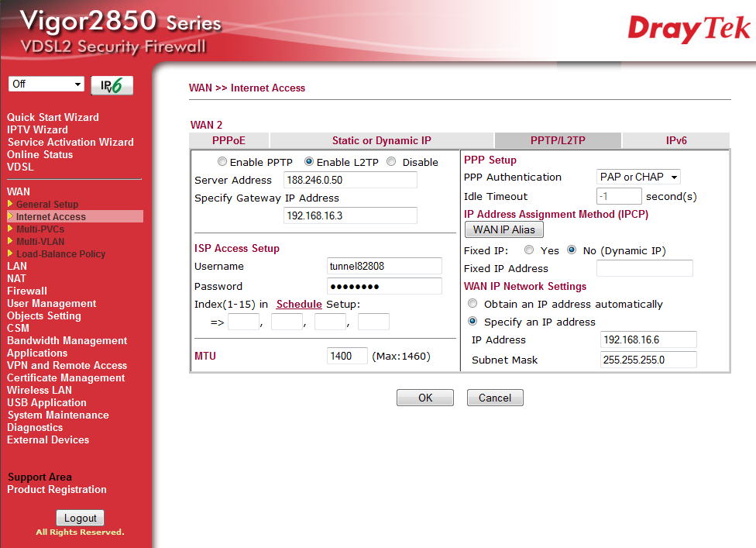756x548 pixels.
Task: Select Enable PPTP radio button
Action: click(x=222, y=162)
